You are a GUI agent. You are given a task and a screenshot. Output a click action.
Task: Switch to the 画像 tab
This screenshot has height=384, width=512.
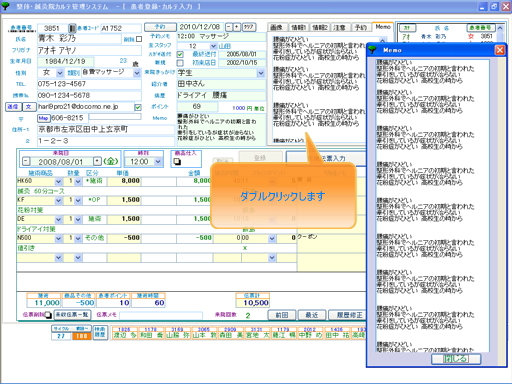click(276, 27)
